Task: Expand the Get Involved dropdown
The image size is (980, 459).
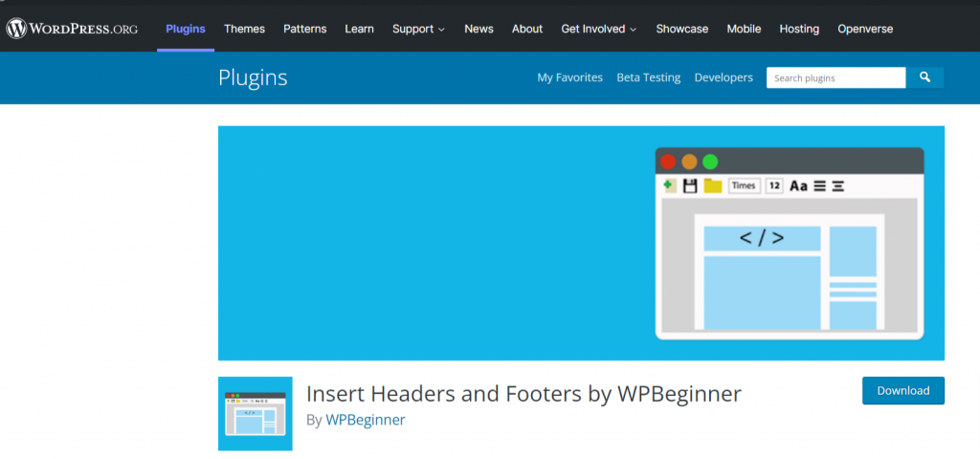Action: pyautogui.click(x=599, y=29)
